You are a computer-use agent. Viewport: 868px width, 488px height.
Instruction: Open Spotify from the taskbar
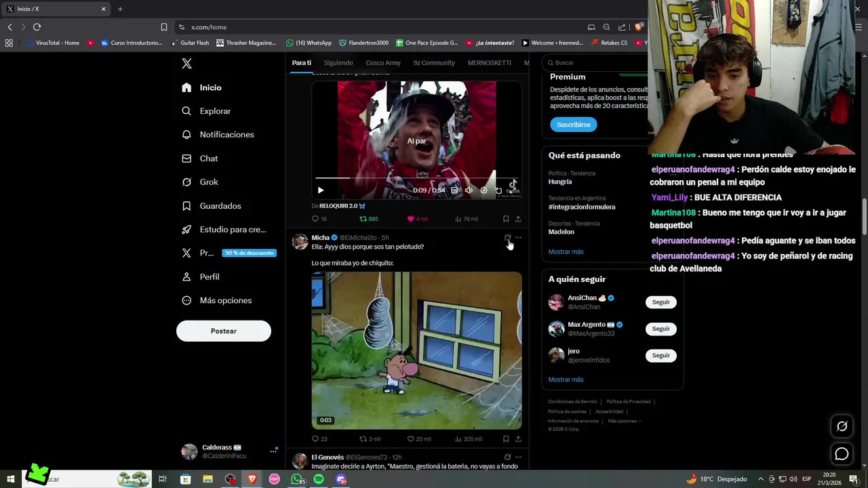click(319, 479)
